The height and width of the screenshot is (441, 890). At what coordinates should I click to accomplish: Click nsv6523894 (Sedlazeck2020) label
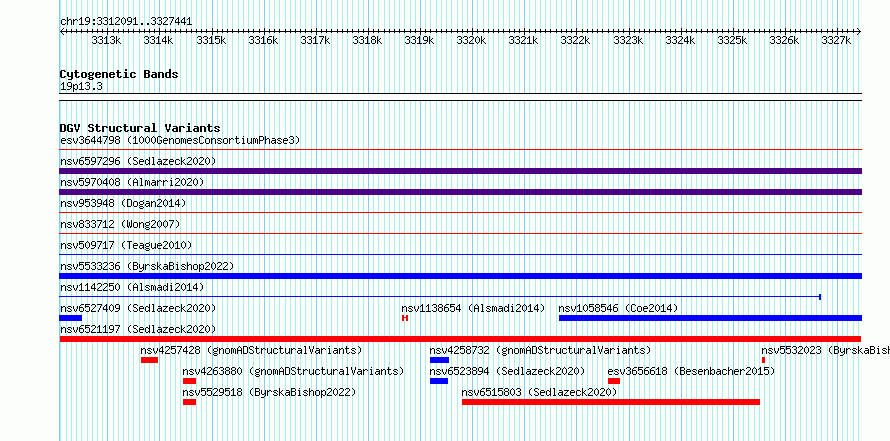[507, 371]
